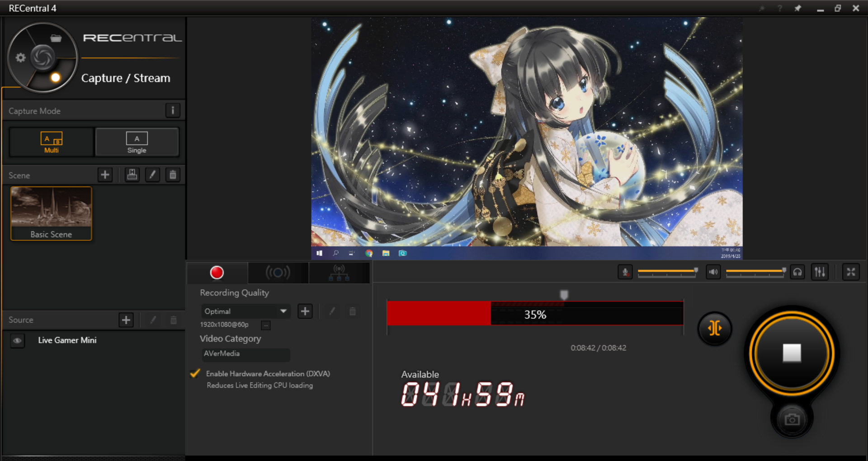The height and width of the screenshot is (461, 868).
Task: Click the Video Category AVerMedia field
Action: pos(245,354)
